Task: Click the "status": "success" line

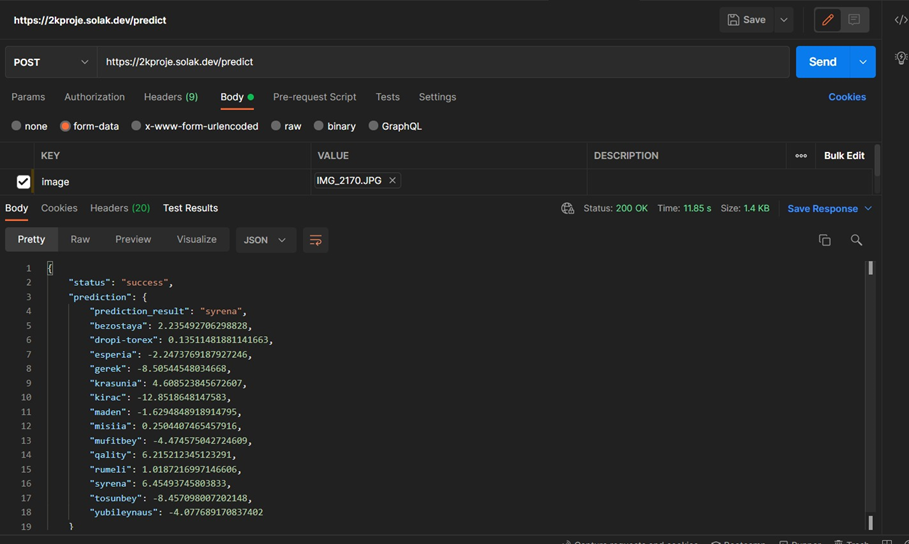Action: tap(121, 282)
